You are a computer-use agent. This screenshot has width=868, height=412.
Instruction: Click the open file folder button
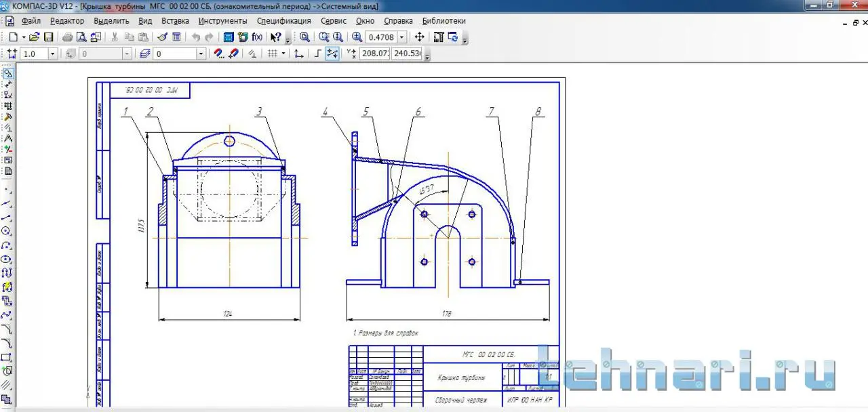pos(34,37)
